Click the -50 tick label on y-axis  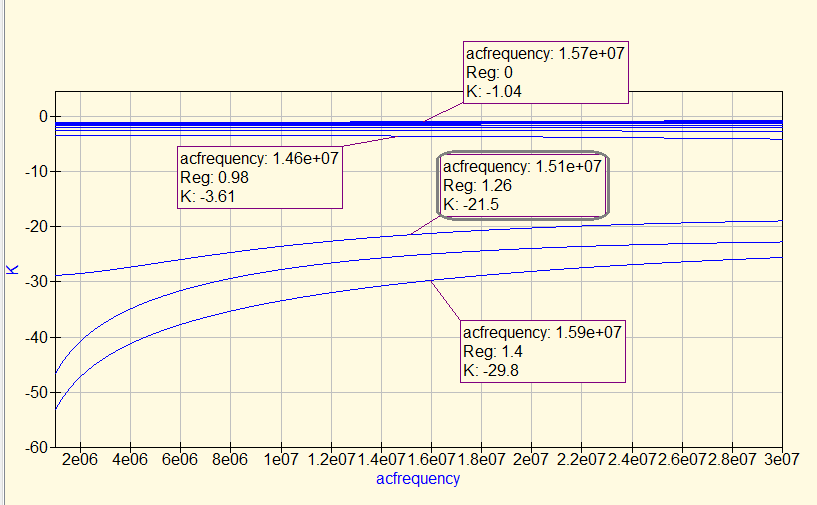(37, 392)
